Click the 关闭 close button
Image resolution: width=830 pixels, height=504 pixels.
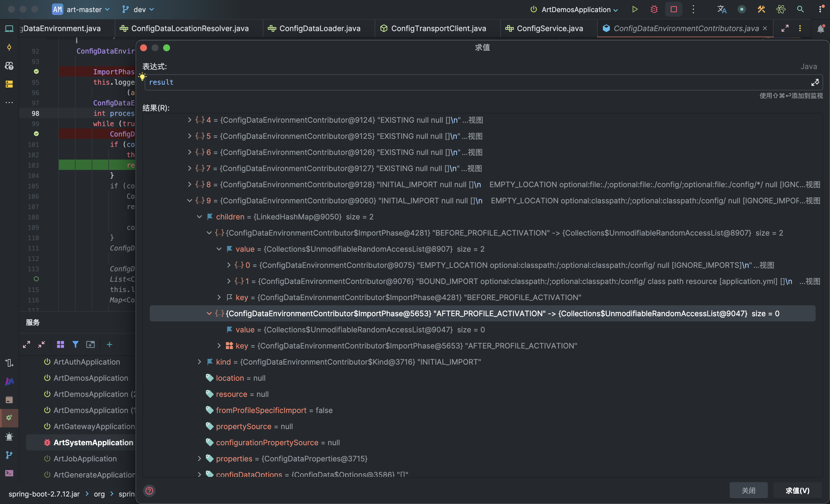coord(748,490)
